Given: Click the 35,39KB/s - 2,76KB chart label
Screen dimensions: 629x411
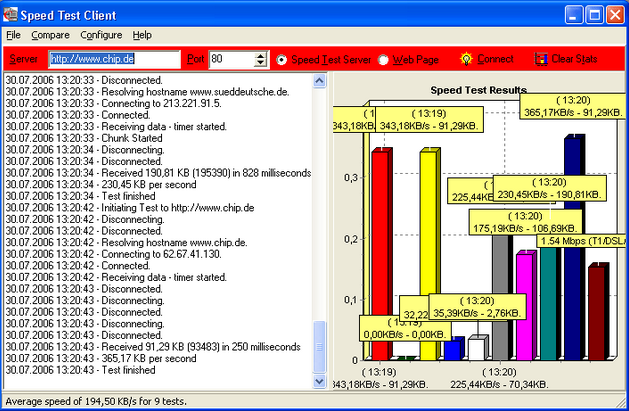Looking at the screenshot, I should click(477, 307).
